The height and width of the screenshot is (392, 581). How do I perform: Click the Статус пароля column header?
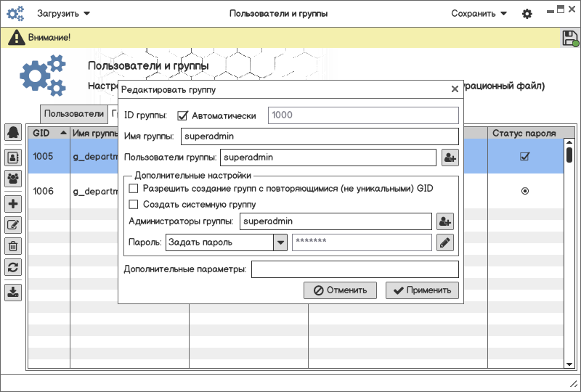click(x=524, y=133)
